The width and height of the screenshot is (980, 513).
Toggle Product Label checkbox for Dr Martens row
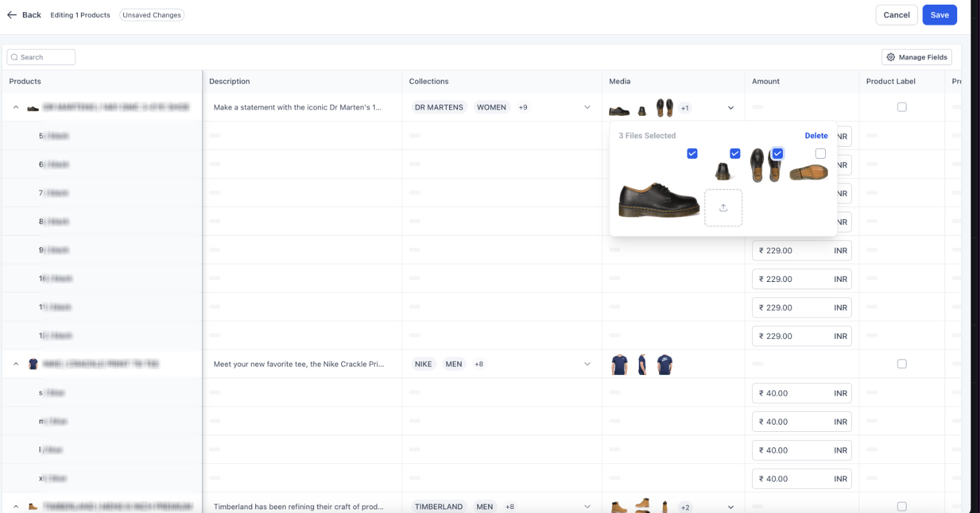902,107
